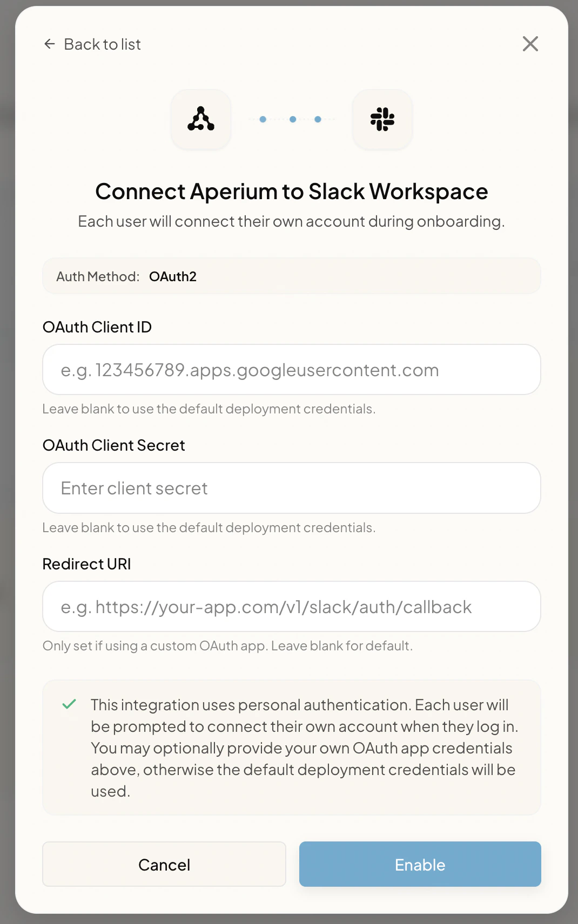Viewport: 578px width, 924px height.
Task: Close the Slack connection dialog
Action: tap(530, 44)
